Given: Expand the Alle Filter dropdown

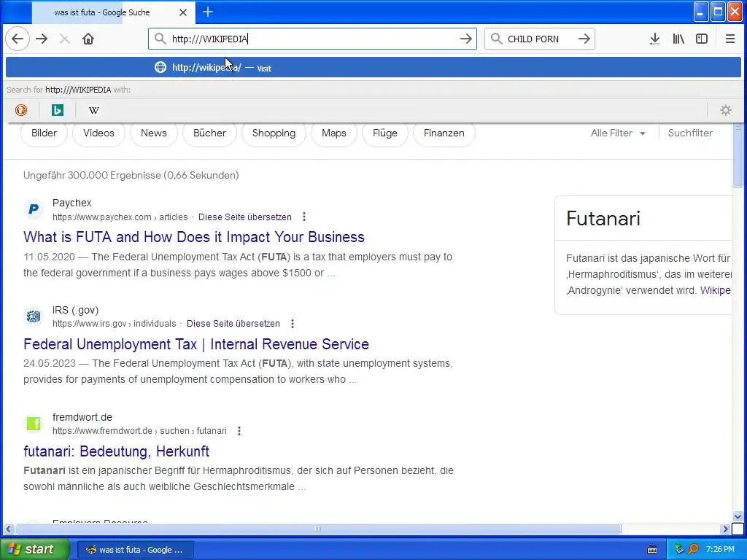Looking at the screenshot, I should point(618,133).
